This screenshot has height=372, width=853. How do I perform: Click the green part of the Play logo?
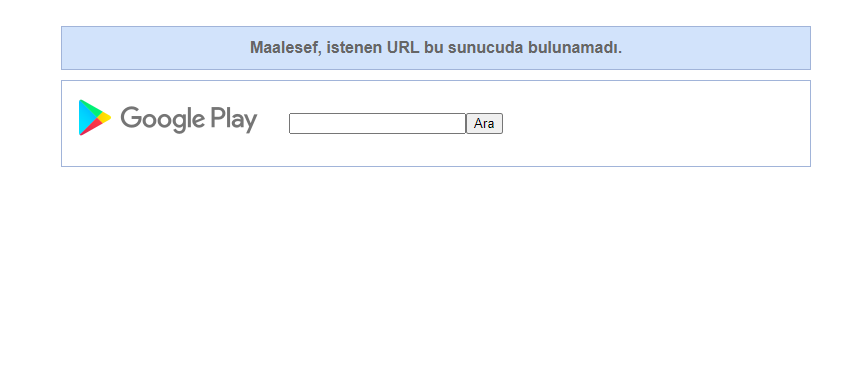point(92,108)
